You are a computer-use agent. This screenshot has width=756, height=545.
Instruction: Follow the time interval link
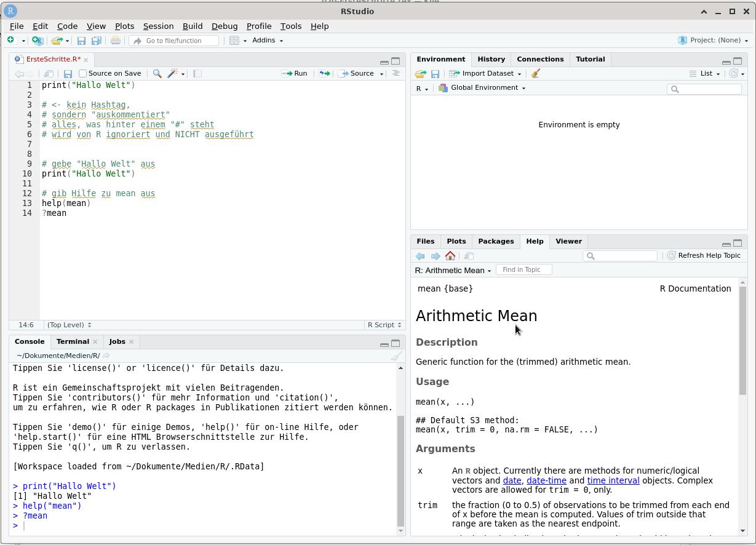pos(613,480)
